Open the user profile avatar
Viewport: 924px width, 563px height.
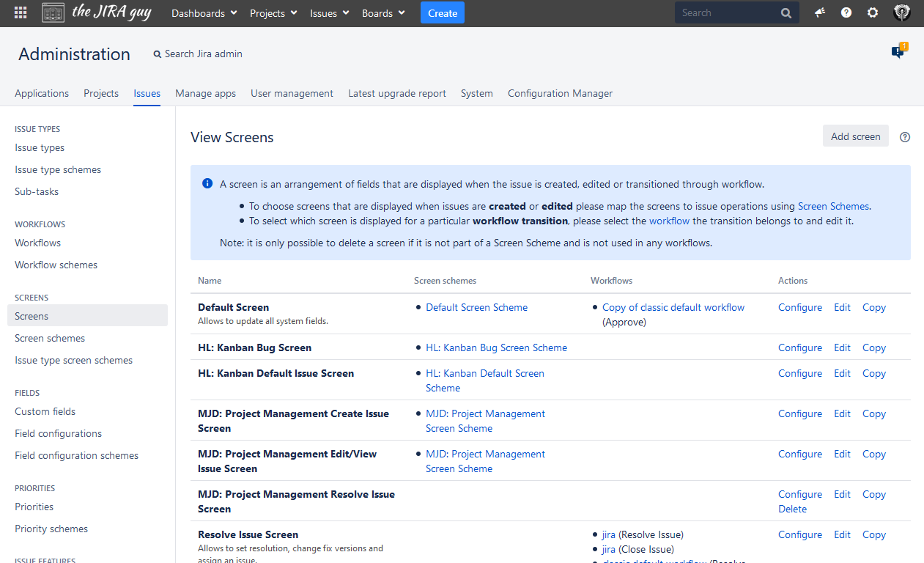(x=902, y=13)
